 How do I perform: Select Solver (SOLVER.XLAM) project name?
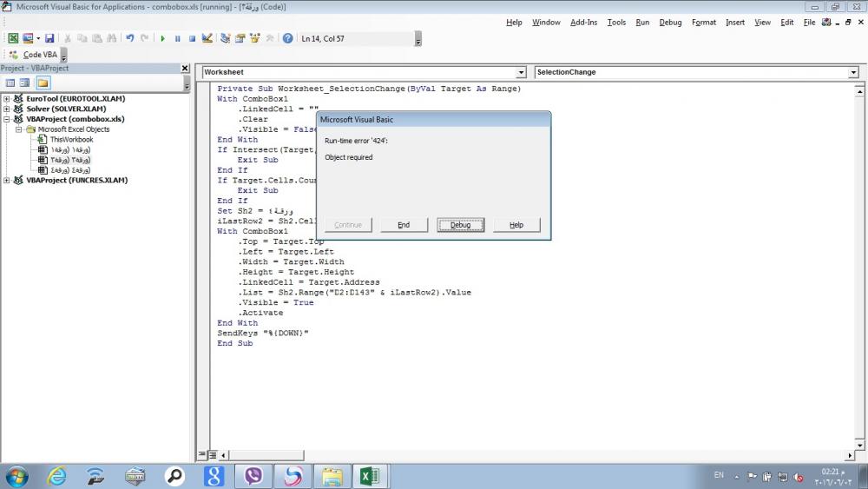tap(66, 109)
